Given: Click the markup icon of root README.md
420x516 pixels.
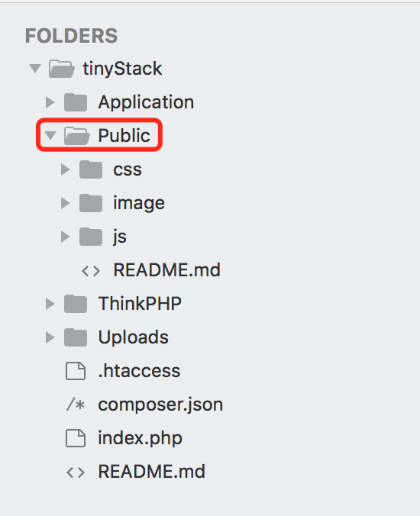Looking at the screenshot, I should coord(76,472).
